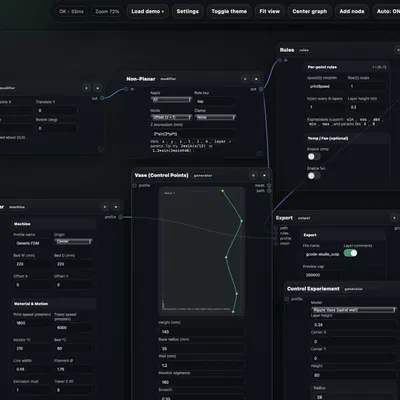The height and width of the screenshot is (400, 400).
Task: Click the Vase node 'profile' input port
Action: point(135,186)
